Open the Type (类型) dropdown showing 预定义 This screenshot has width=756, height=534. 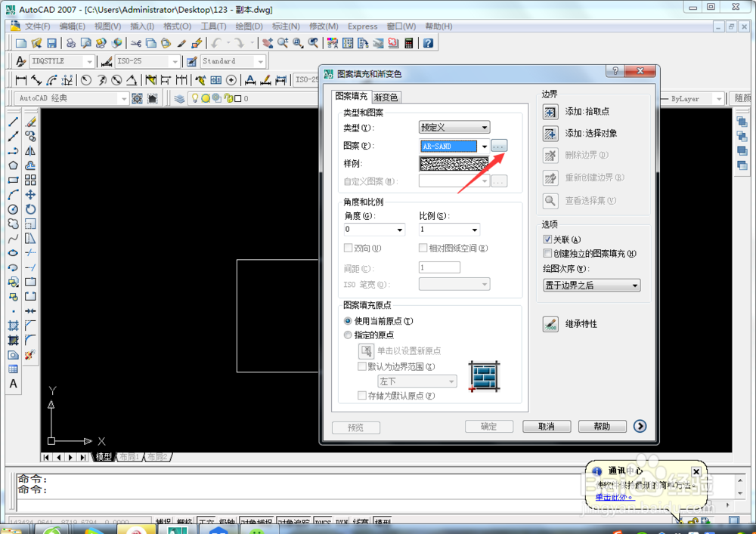pyautogui.click(x=454, y=128)
